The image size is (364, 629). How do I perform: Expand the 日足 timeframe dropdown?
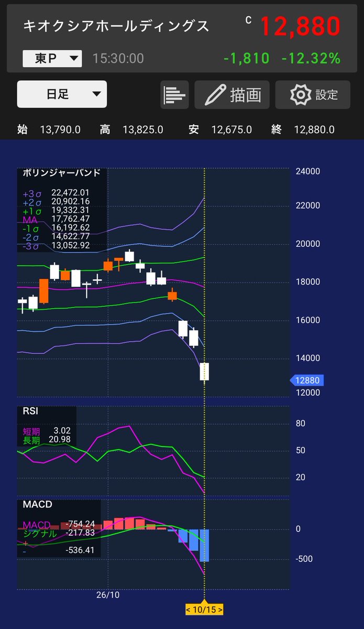[62, 94]
